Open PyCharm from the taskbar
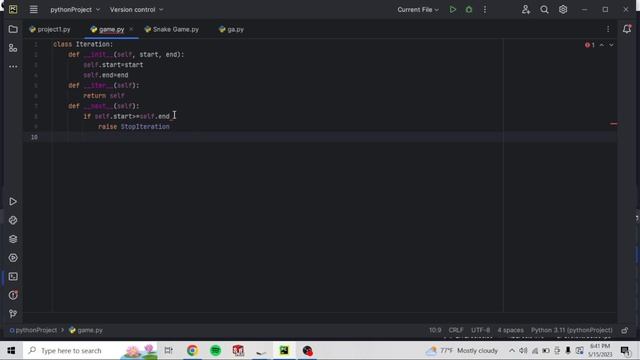The width and height of the screenshot is (640, 360). (284, 351)
